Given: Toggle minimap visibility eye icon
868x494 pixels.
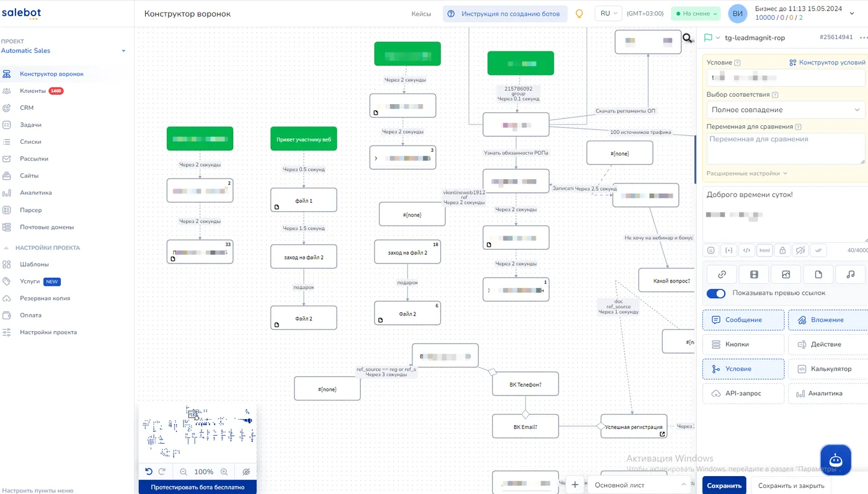Looking at the screenshot, I should coord(246,472).
